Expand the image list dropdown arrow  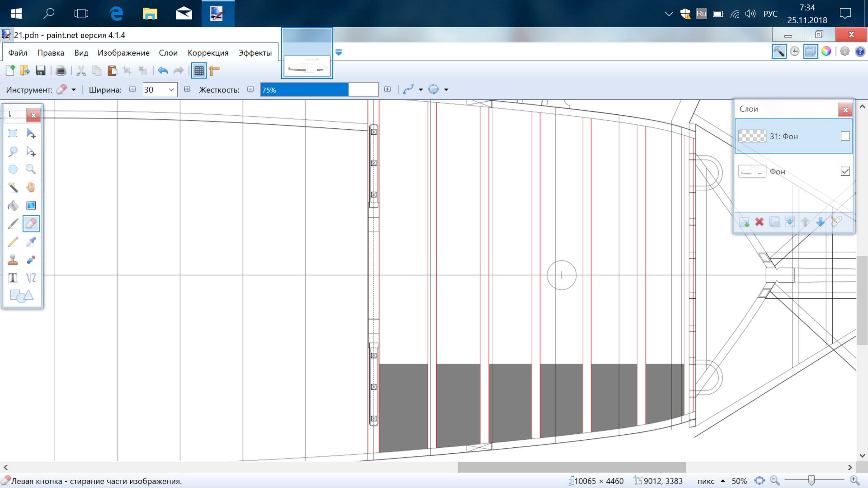(x=339, y=52)
